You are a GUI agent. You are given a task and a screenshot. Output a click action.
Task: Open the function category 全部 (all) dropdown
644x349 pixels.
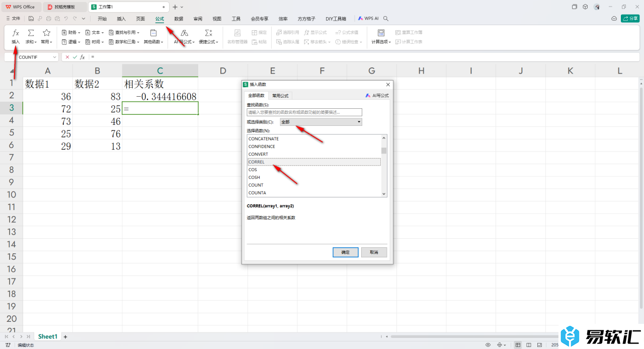coord(321,122)
